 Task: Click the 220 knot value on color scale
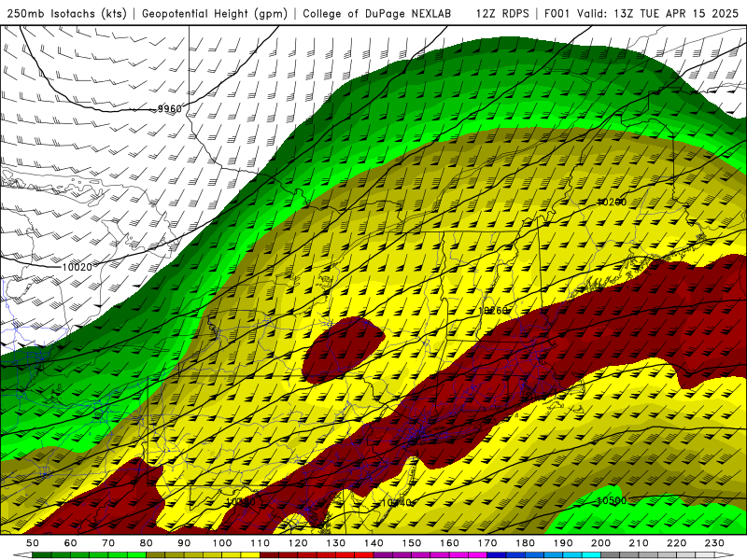tap(676, 543)
